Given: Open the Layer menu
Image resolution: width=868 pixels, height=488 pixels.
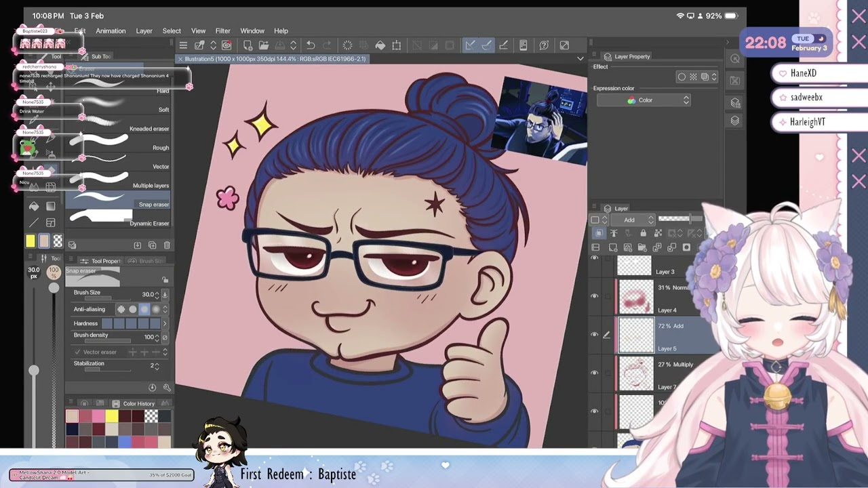Looking at the screenshot, I should pos(144,31).
